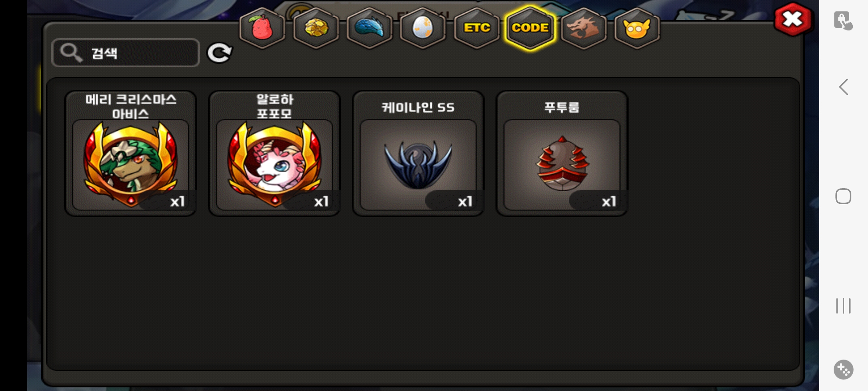Viewport: 868px width, 391px height.
Task: Tap the Android home button
Action: 843,196
